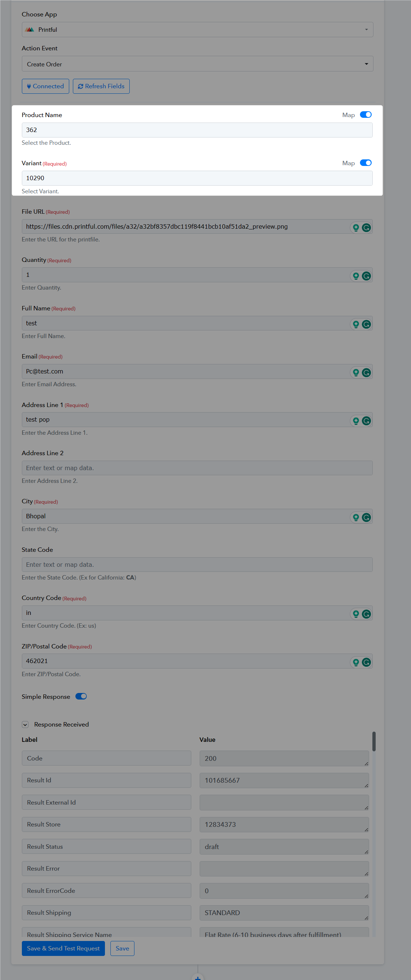The image size is (411, 980).
Task: Click the response table scrollbar
Action: [x=374, y=741]
